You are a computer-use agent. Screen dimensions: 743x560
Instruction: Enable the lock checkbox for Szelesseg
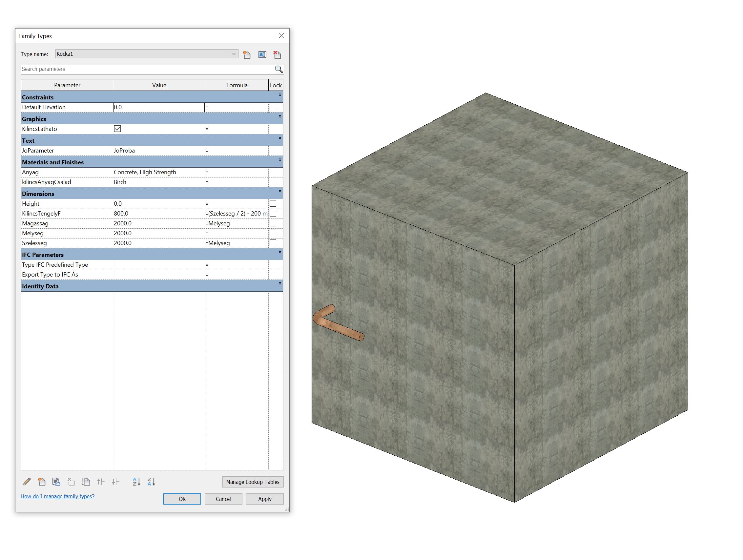click(x=273, y=243)
